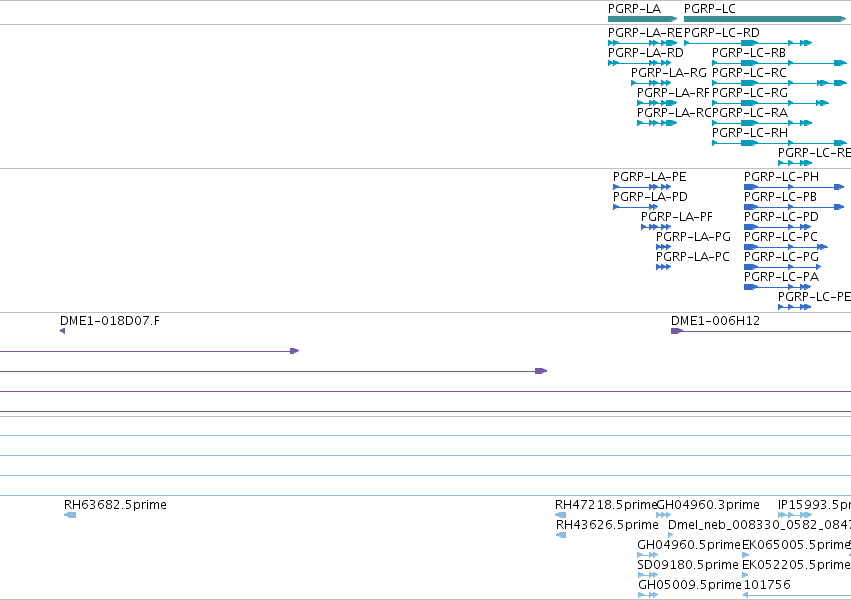Select EST RH43626.5prime
851x600 pixels.
pos(561,535)
